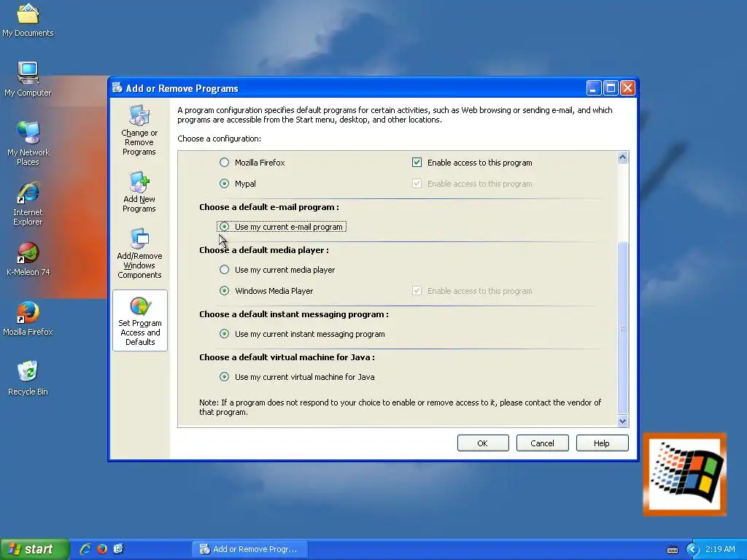The image size is (747, 560).
Task: Close the Add or Remove Programs window
Action: point(627,88)
